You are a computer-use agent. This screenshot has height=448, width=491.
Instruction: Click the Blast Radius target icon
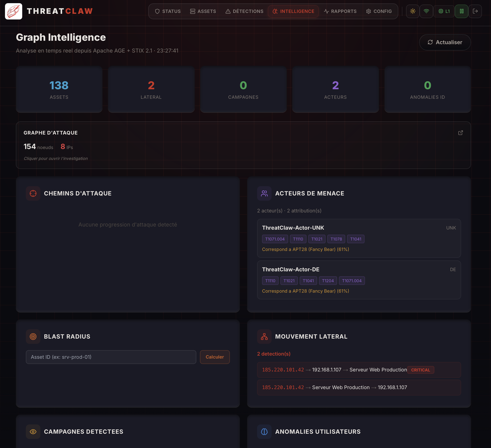click(33, 337)
